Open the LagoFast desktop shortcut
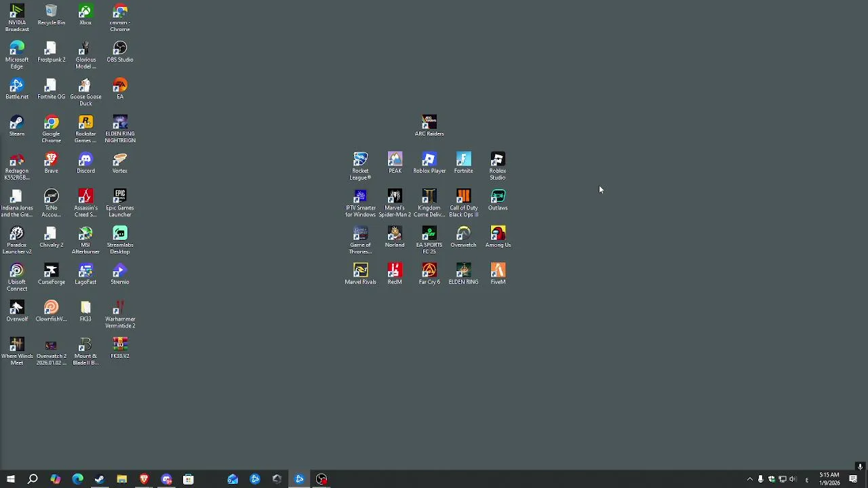868x488 pixels. coord(85,274)
